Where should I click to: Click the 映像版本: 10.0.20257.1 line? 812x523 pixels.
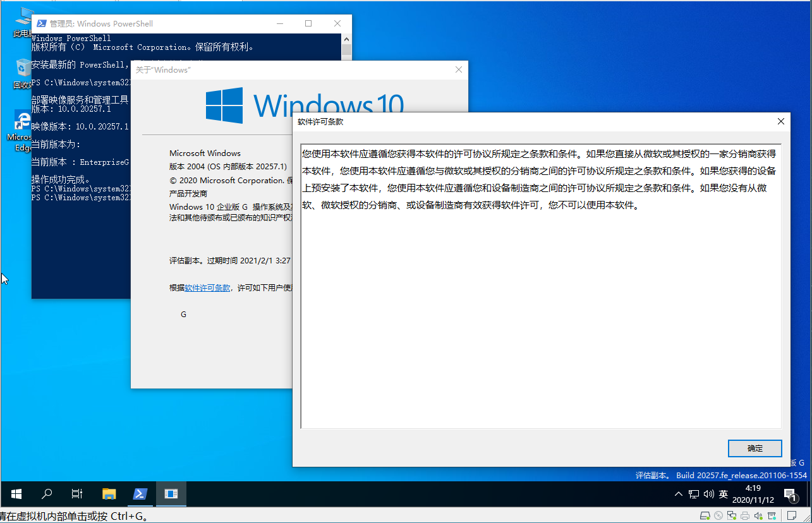[x=80, y=126]
